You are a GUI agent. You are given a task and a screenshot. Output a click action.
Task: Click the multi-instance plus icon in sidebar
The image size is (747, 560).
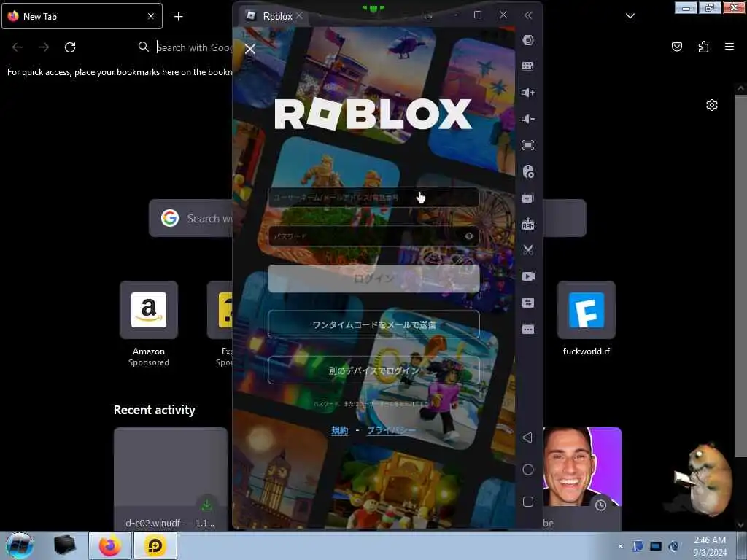click(528, 198)
